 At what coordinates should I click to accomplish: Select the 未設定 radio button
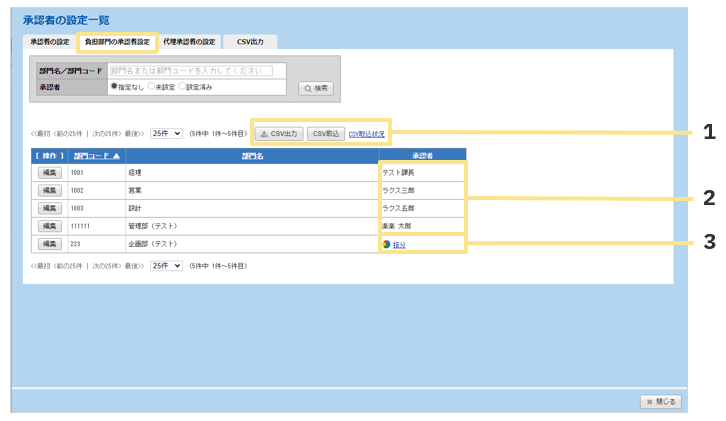click(x=151, y=87)
